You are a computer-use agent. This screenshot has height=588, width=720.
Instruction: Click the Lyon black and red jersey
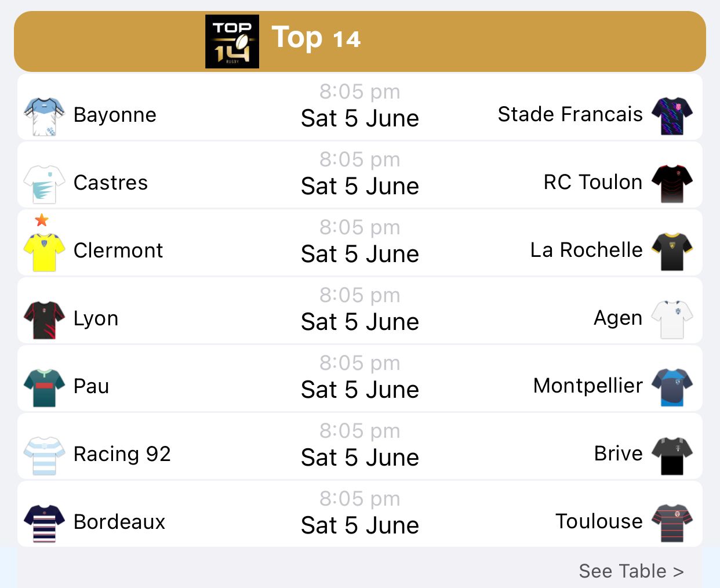(x=44, y=320)
